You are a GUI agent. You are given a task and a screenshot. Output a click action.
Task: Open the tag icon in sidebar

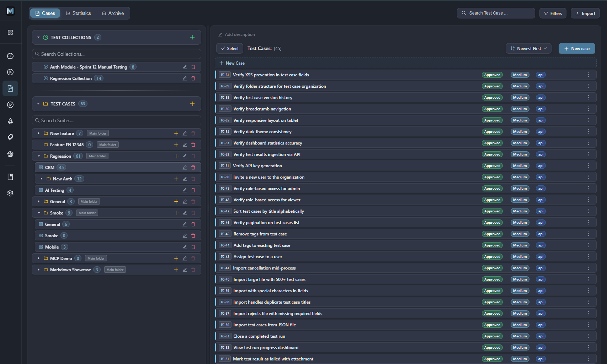pos(10,137)
